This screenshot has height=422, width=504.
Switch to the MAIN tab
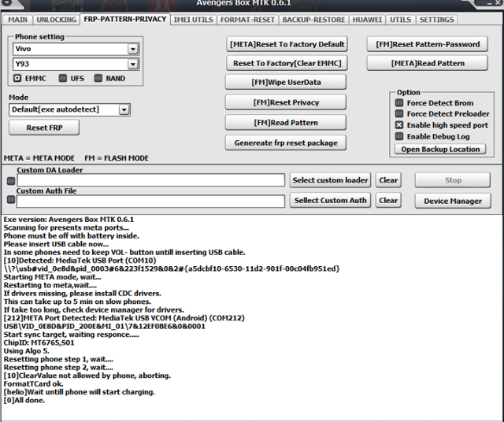[x=17, y=20]
